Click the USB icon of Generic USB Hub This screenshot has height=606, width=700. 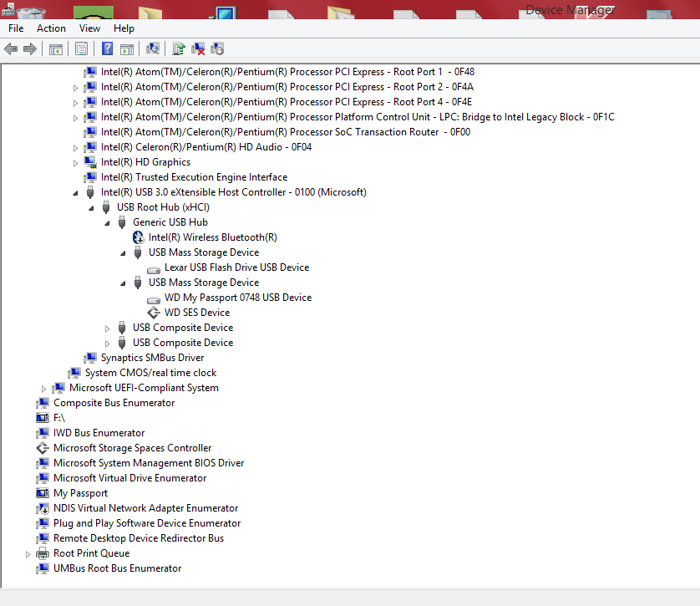(x=122, y=222)
